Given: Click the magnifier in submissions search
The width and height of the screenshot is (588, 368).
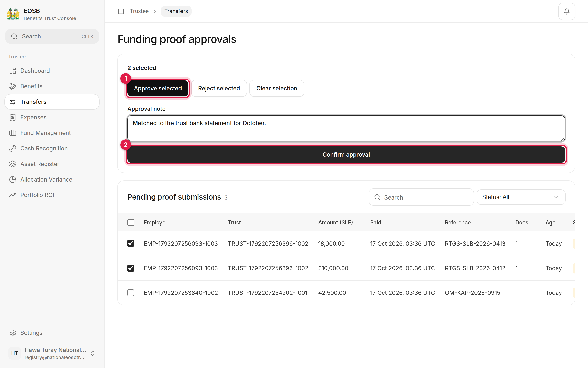Looking at the screenshot, I should [x=377, y=197].
